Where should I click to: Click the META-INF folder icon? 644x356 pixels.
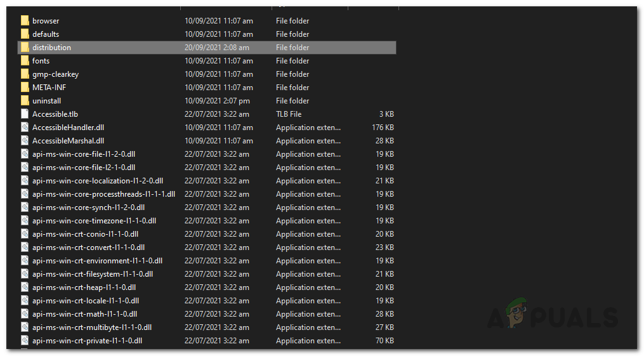(x=25, y=88)
